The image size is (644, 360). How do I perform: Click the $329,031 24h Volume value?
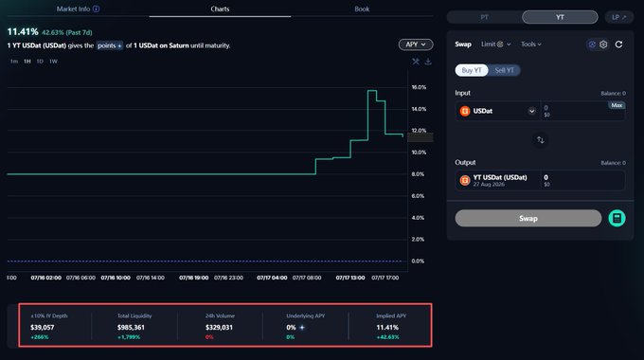[219, 328]
